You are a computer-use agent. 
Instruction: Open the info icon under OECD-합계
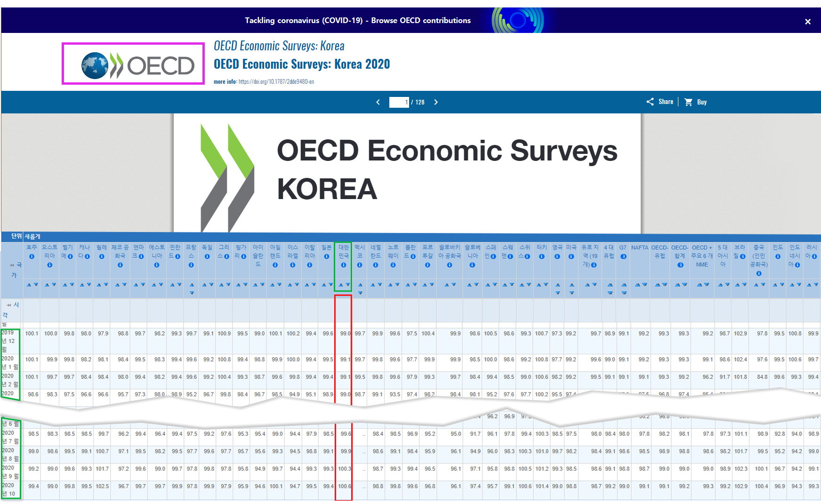[680, 265]
